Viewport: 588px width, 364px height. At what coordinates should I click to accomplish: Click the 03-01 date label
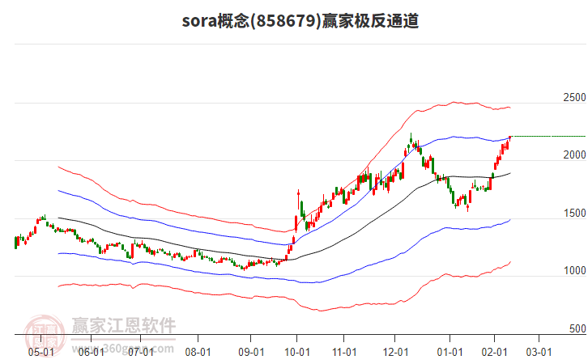539,352
